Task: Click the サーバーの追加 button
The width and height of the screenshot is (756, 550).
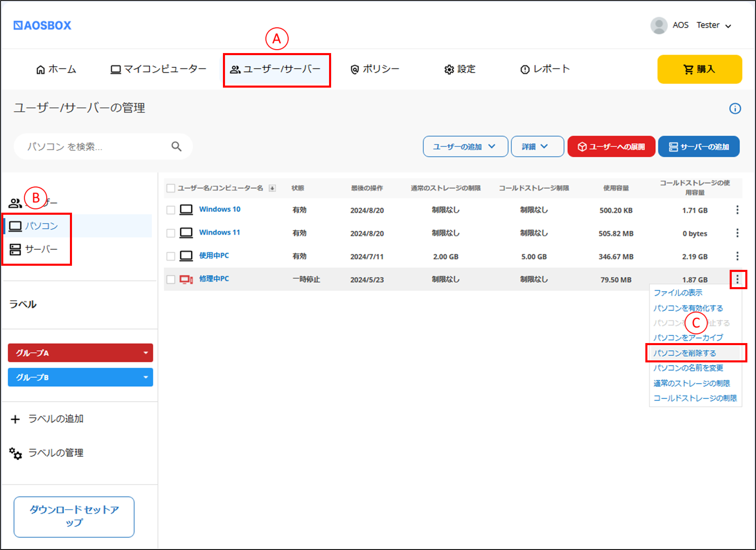Action: [699, 146]
